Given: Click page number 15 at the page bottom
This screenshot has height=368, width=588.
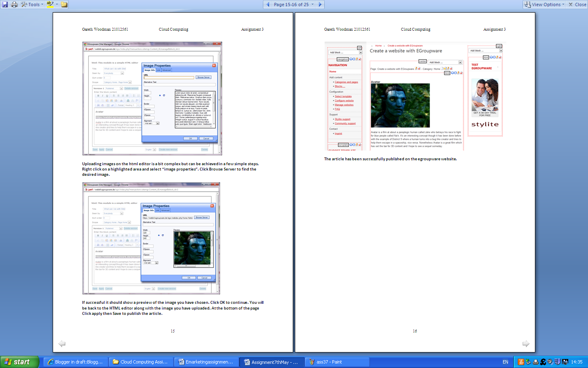Looking at the screenshot, I should click(173, 331).
